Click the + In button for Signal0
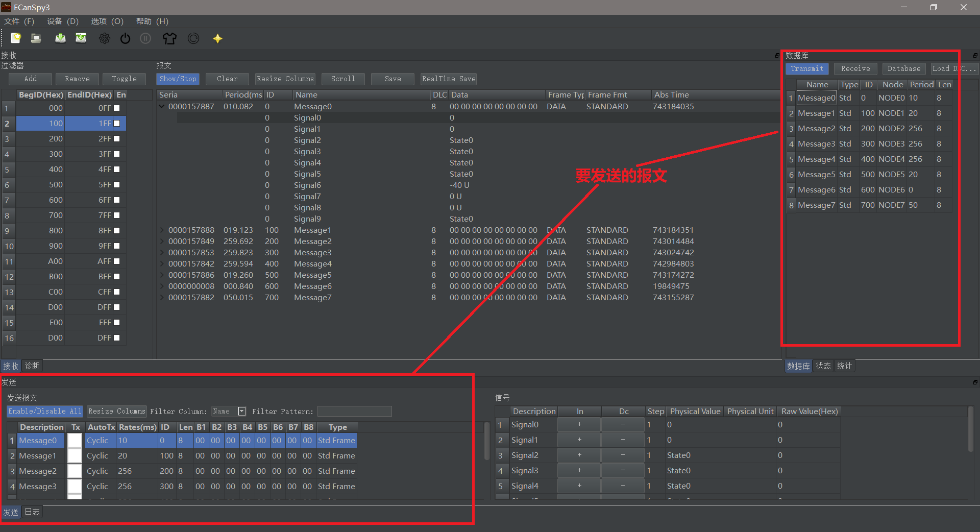Viewport: 980px width, 532px height. (579, 424)
